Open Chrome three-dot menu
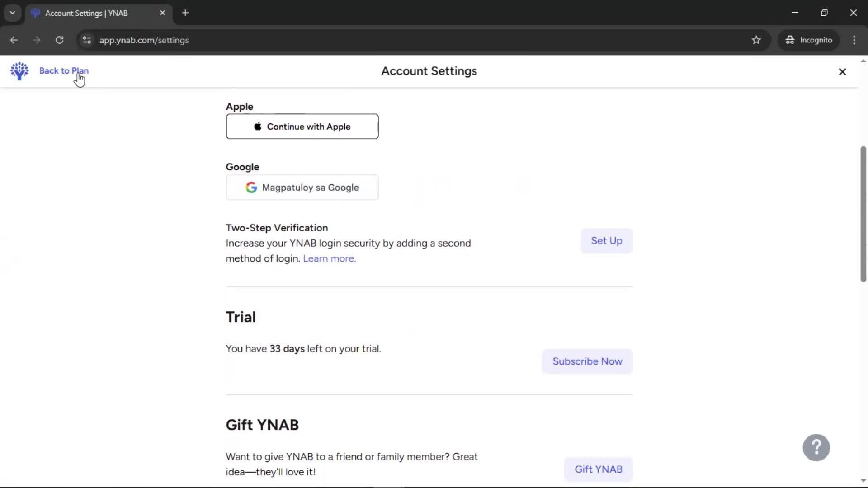Screen dimensions: 868x488 coord(854,40)
